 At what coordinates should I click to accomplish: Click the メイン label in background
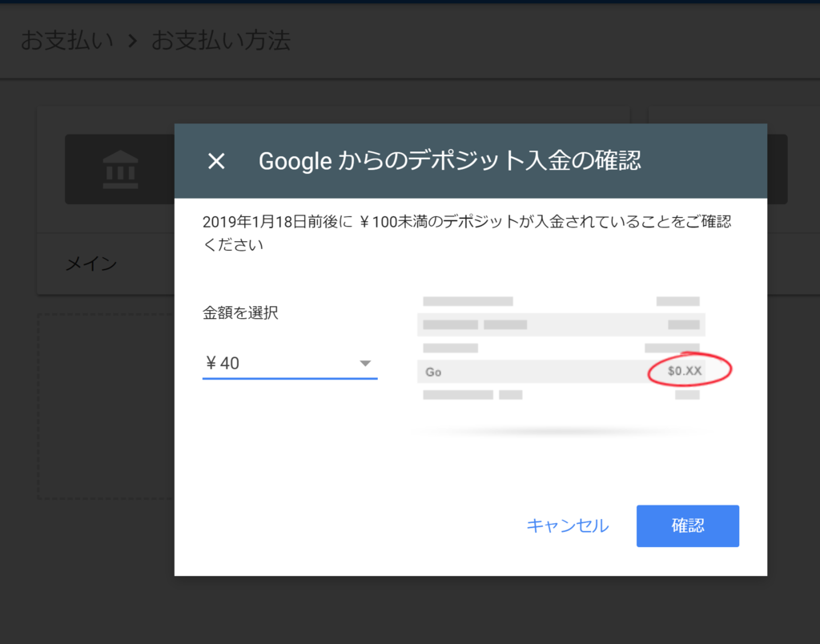(x=91, y=264)
